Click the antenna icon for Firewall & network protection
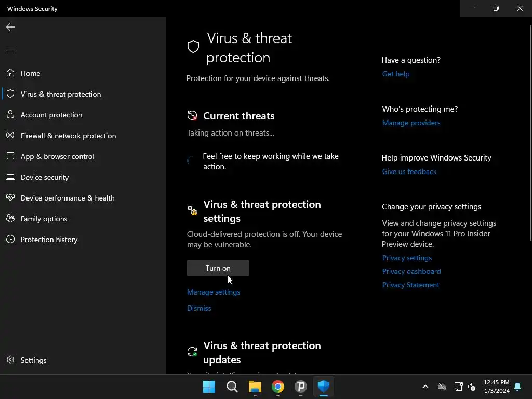Image resolution: width=532 pixels, height=399 pixels. tap(10, 136)
